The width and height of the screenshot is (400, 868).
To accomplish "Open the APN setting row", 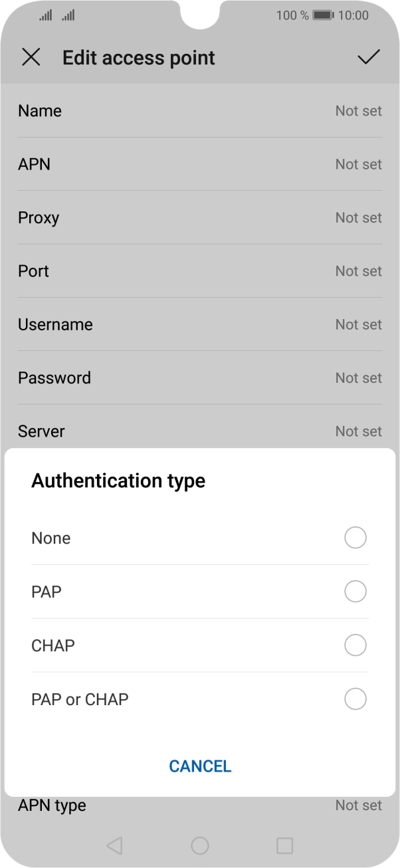I will [199, 164].
